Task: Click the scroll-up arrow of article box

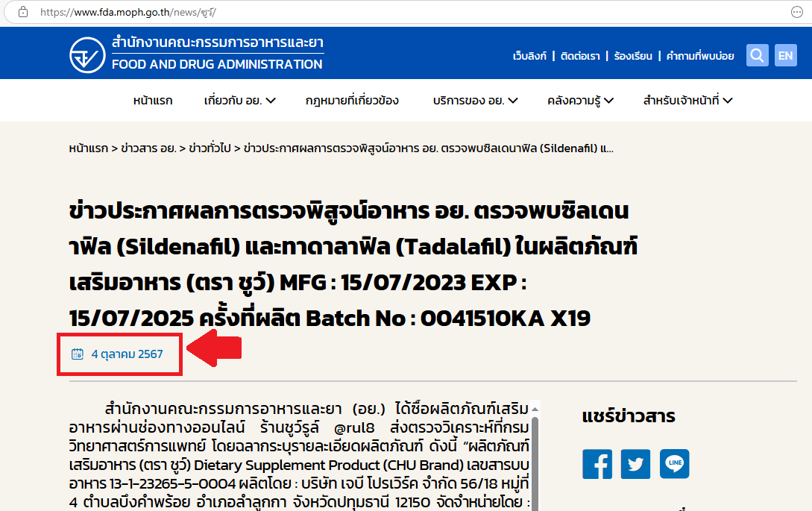Action: (x=535, y=410)
